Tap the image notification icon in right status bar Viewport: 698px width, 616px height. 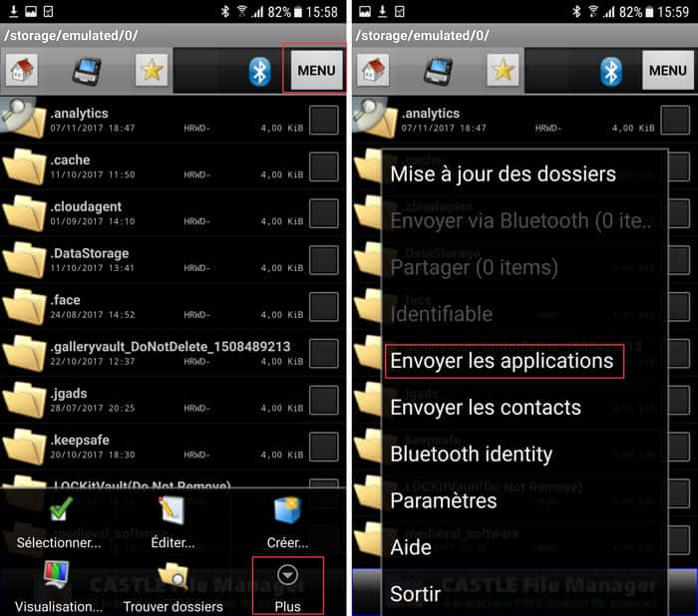click(x=365, y=11)
